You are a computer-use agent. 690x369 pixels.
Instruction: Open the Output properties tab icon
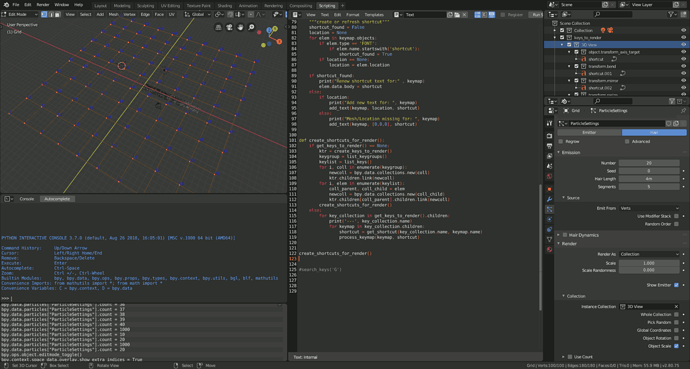pyautogui.click(x=549, y=146)
